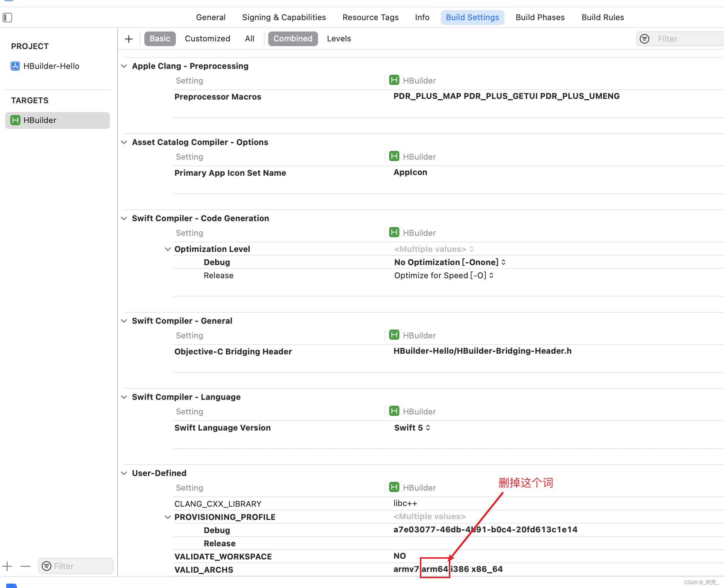Click the libc++ value

pos(405,503)
